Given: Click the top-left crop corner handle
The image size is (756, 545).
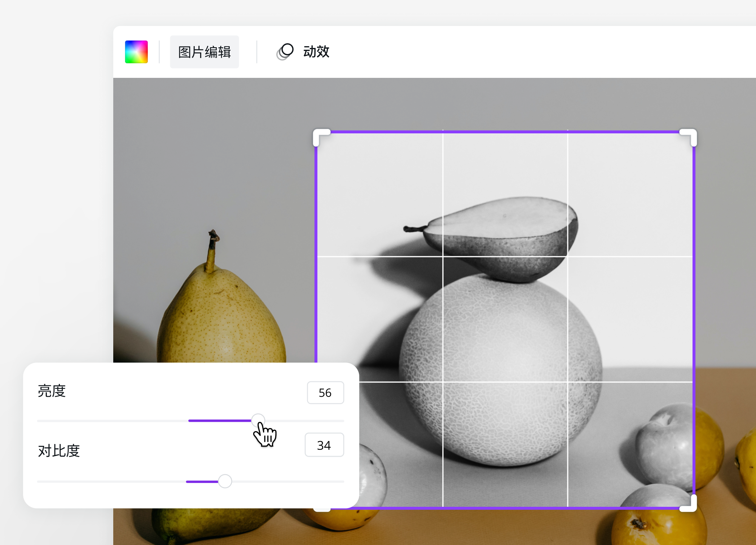Looking at the screenshot, I should (321, 137).
